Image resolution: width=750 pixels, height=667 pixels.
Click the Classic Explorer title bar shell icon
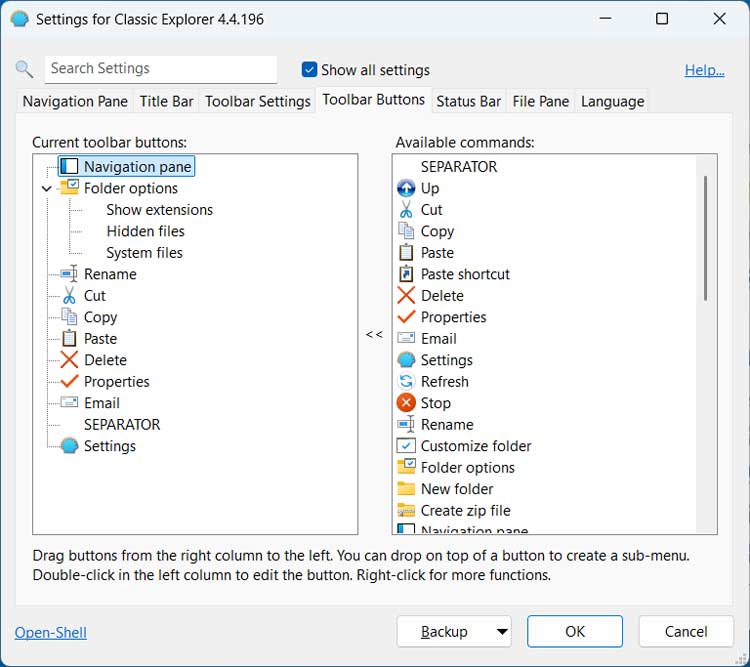(20, 19)
